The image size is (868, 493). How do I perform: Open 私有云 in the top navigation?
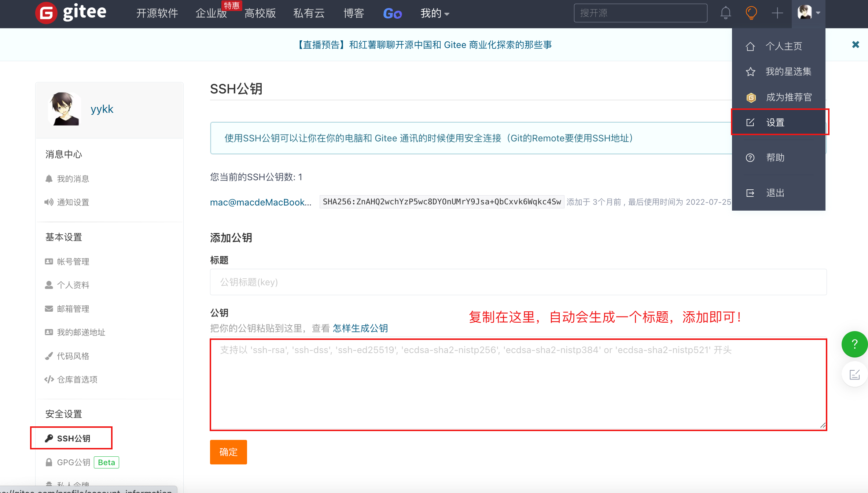[309, 14]
